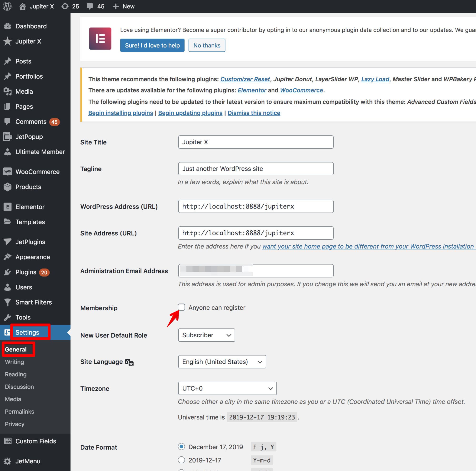Enable the Anyone can register checkbox

click(181, 307)
